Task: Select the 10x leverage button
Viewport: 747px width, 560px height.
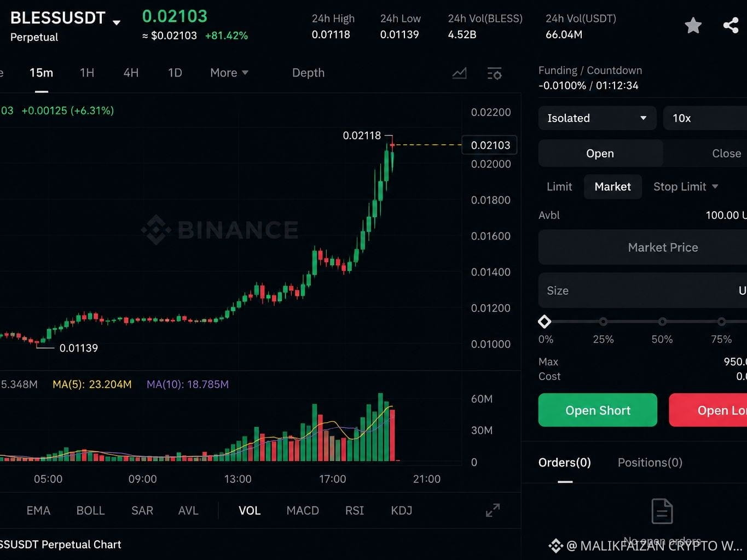Action: coord(705,118)
